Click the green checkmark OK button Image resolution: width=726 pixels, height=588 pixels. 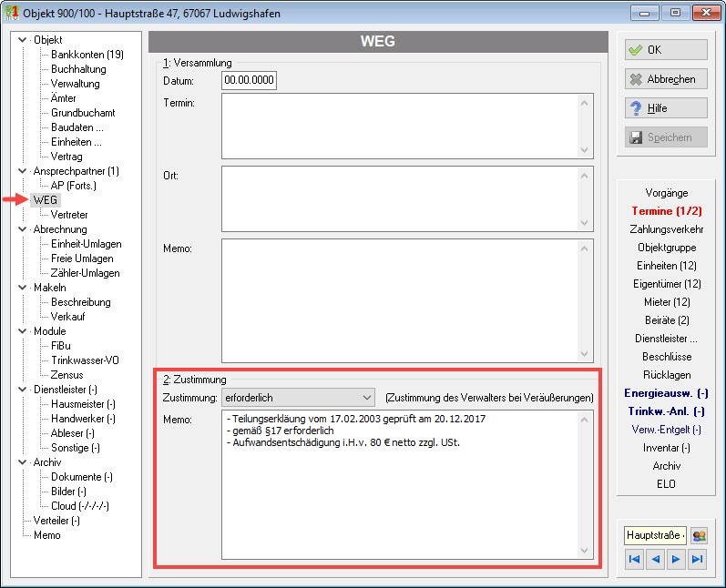click(x=666, y=49)
